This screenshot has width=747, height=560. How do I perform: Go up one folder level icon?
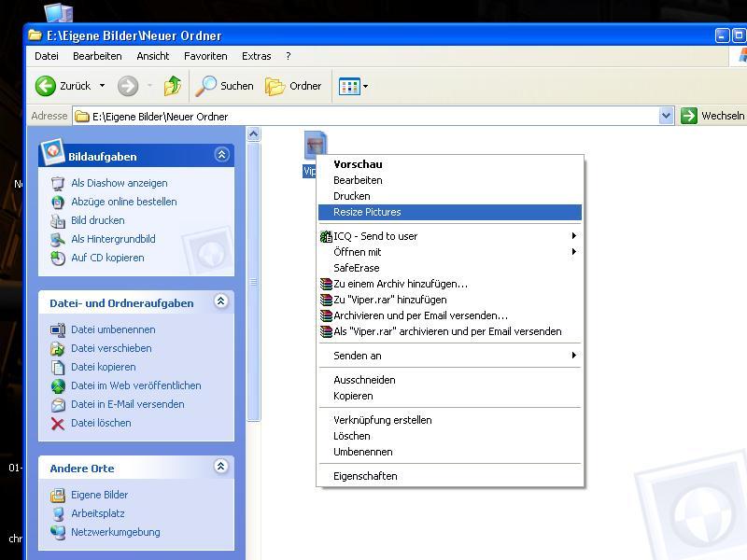[173, 86]
